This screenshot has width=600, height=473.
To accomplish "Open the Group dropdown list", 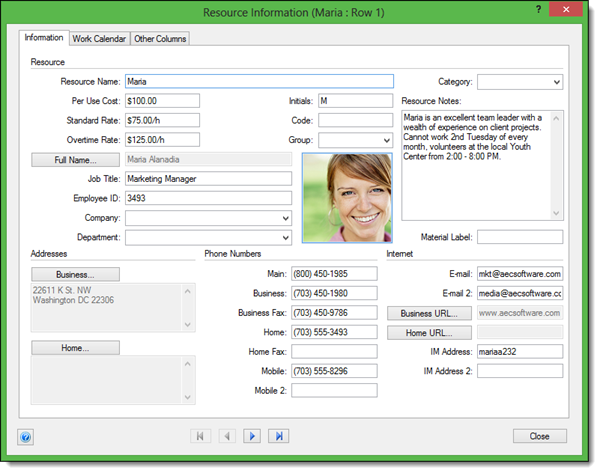I will [385, 140].
